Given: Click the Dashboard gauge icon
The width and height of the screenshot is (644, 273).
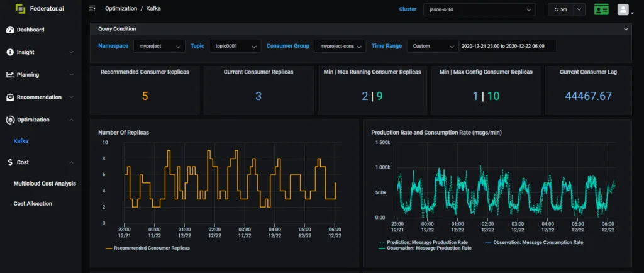Looking at the screenshot, I should pos(10,30).
